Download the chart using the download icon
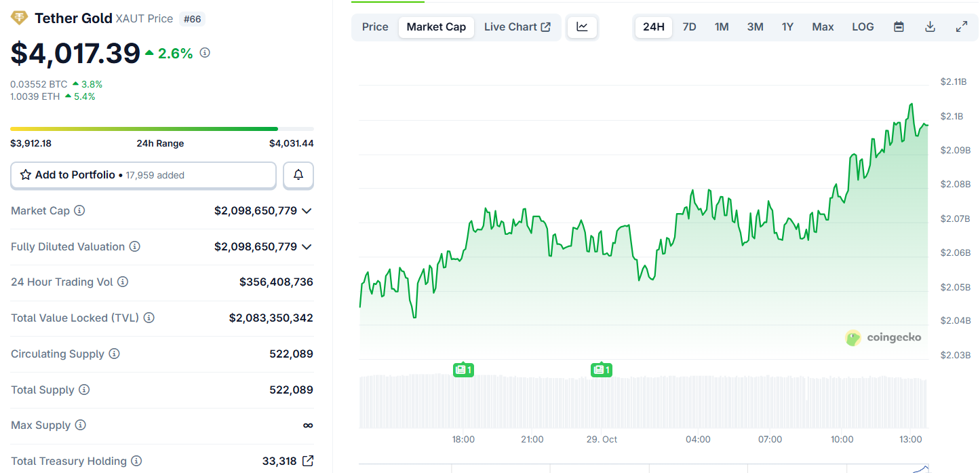 pos(930,26)
